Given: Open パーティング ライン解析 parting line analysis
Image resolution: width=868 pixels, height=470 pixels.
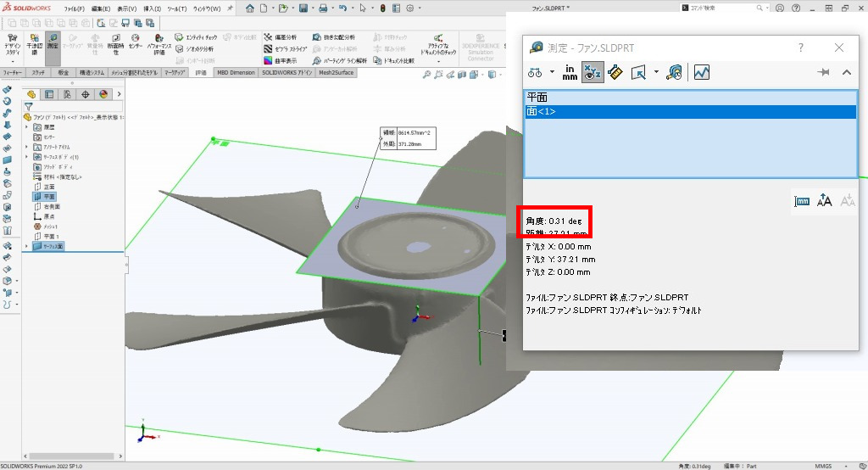Looking at the screenshot, I should 339,60.
